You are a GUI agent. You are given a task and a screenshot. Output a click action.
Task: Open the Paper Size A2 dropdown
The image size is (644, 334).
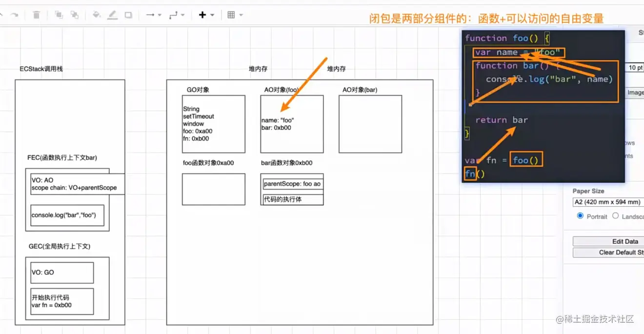click(608, 202)
